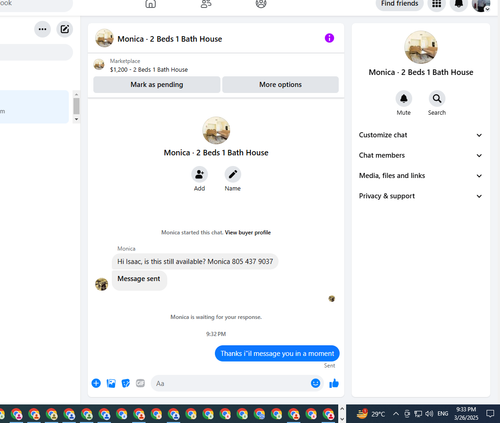
Task: Open the network status tray icon
Action: 418,414
